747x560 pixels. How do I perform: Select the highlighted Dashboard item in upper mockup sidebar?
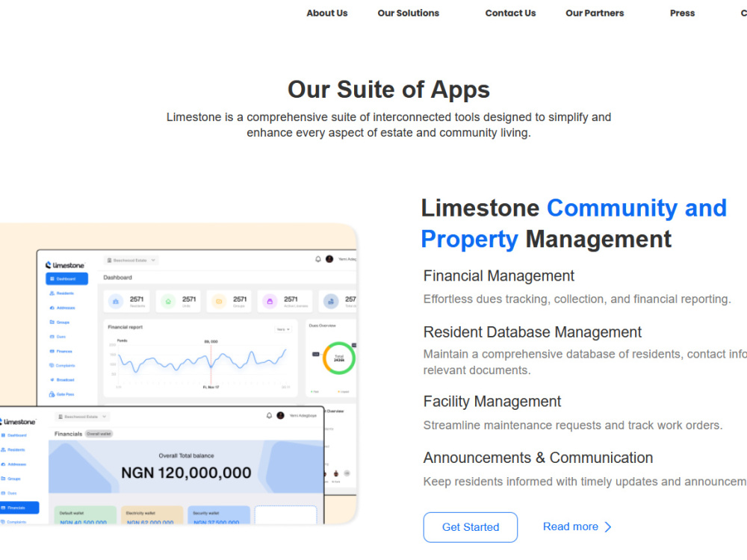[66, 279]
